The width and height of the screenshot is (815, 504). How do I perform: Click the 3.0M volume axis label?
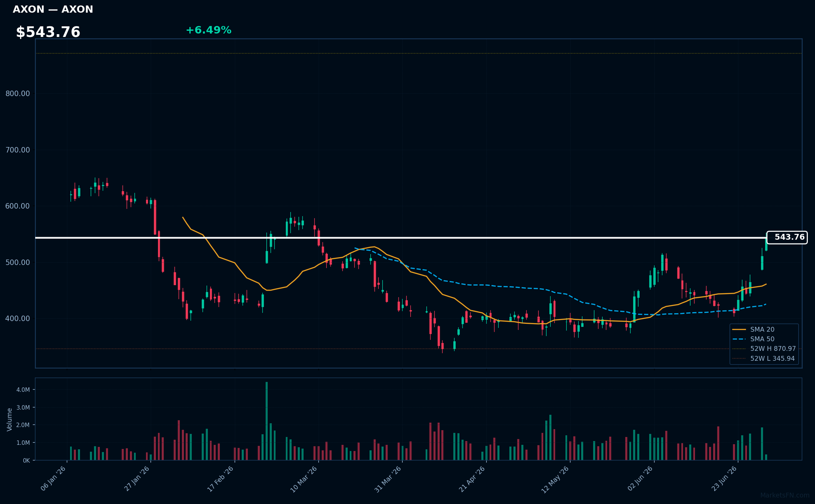(x=23, y=407)
